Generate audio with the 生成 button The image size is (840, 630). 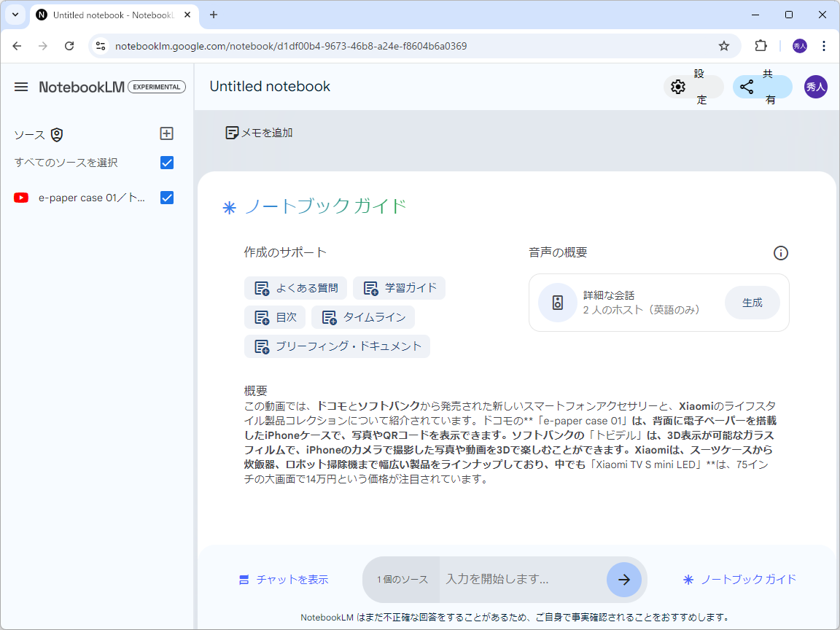752,302
